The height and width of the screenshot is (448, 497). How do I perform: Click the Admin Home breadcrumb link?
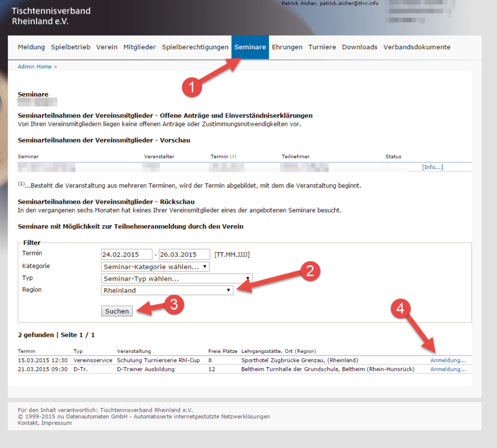click(x=35, y=67)
